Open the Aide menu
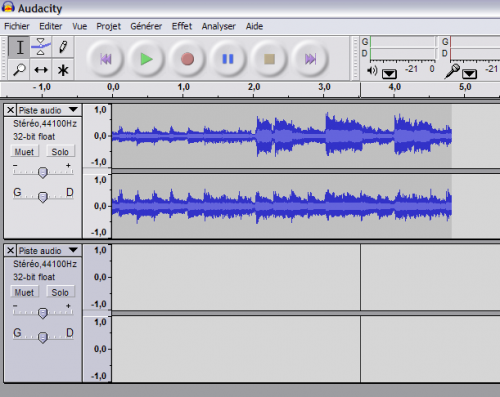The image size is (500, 397). click(x=254, y=26)
